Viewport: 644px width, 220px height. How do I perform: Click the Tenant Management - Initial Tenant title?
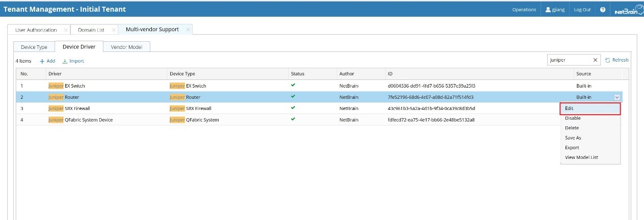pos(65,9)
